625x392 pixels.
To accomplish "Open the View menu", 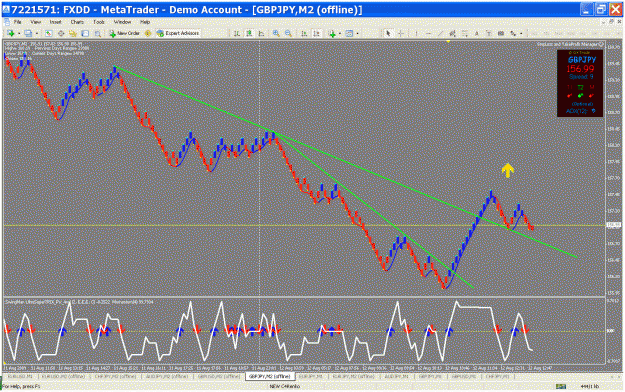I will (35, 22).
